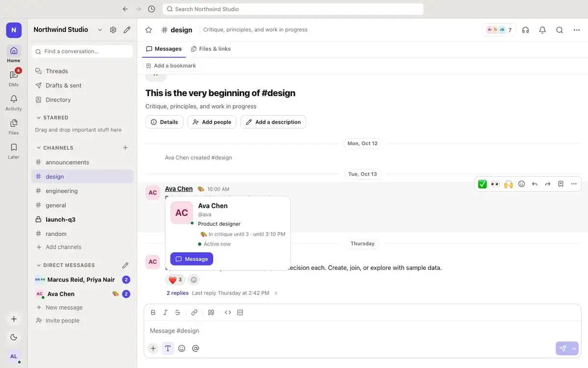This screenshot has height=368, width=588.
Task: Add a channel with plus icon
Action: click(125, 148)
